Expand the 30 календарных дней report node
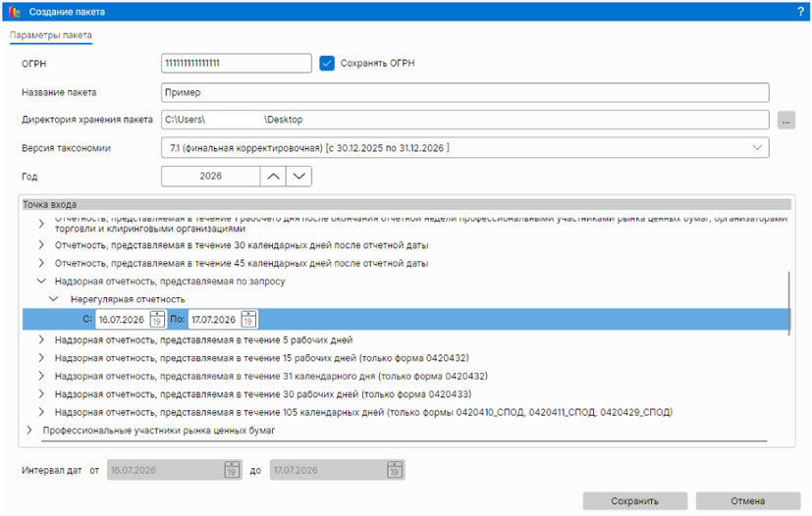The image size is (812, 516). click(x=41, y=245)
